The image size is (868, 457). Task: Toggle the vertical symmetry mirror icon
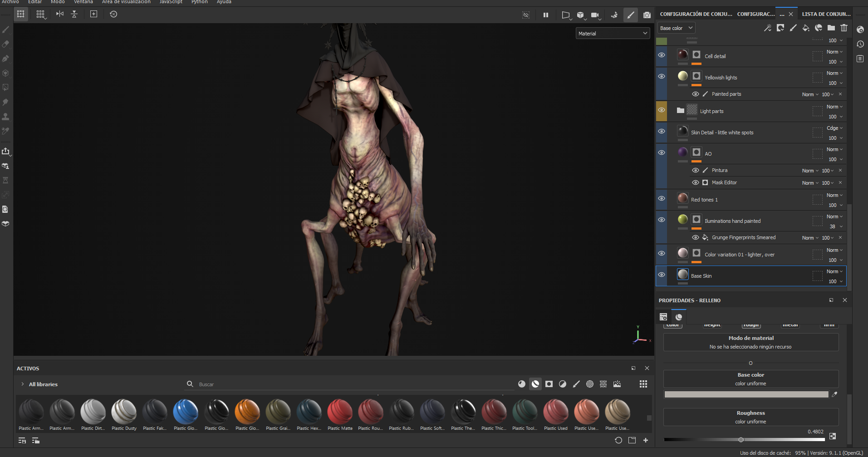[74, 15]
